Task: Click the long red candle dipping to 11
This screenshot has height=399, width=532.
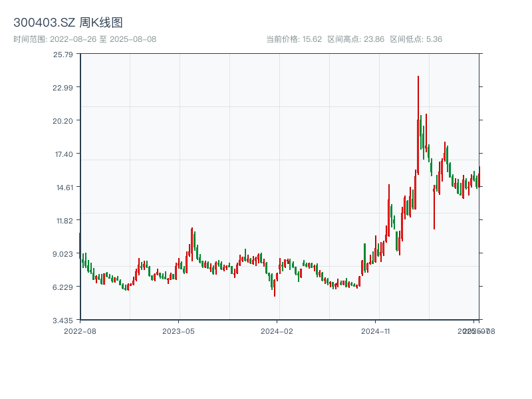Action: (434, 207)
